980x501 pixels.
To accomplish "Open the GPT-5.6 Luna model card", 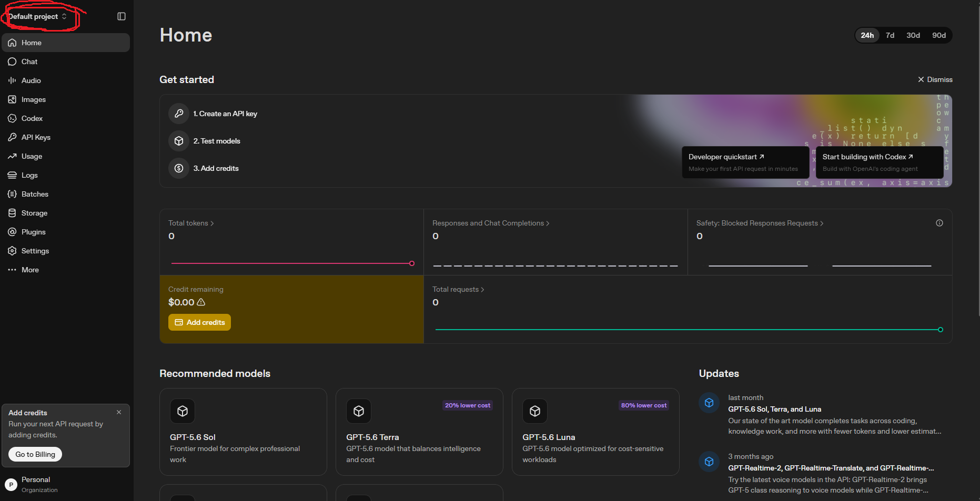I will pyautogui.click(x=595, y=432).
